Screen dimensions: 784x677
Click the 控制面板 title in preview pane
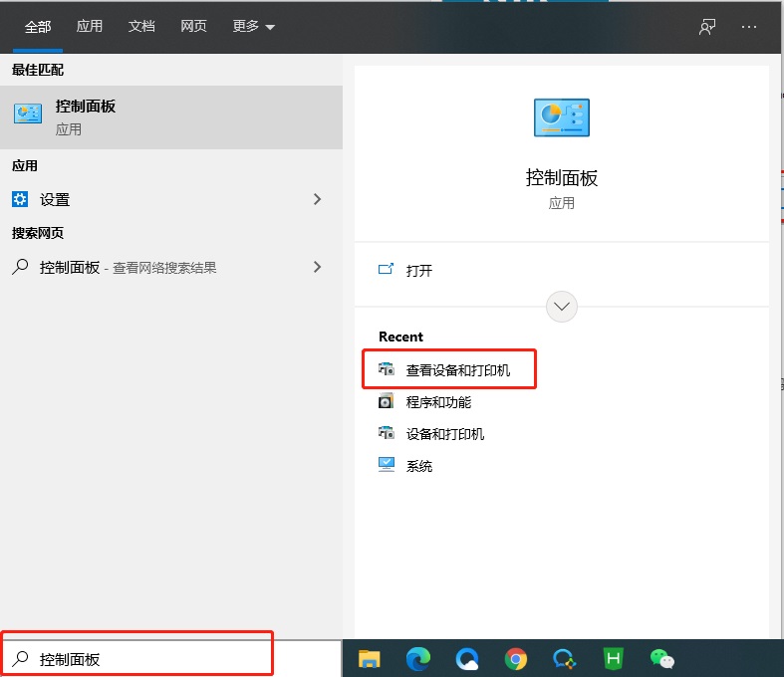coord(562,178)
